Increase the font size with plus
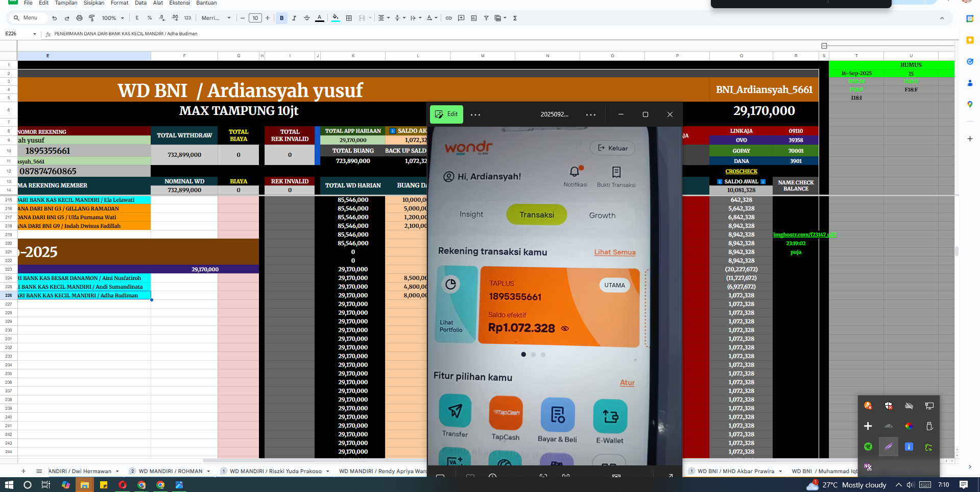This screenshot has height=492, width=980. pyautogui.click(x=268, y=18)
